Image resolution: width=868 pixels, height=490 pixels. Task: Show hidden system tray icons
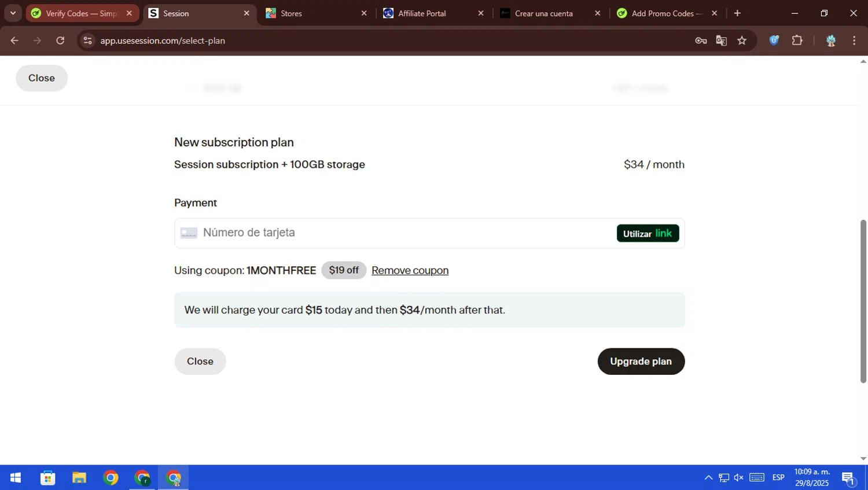pyautogui.click(x=708, y=478)
